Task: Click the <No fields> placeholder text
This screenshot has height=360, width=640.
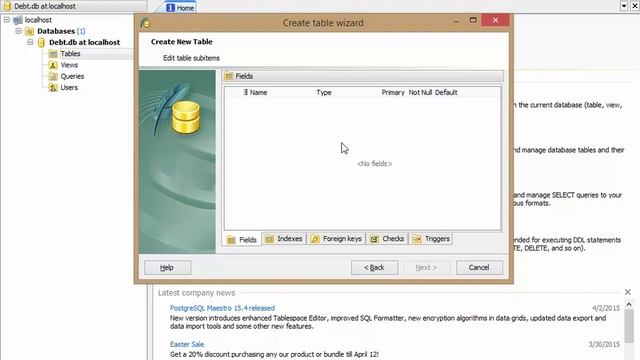Action: (x=374, y=164)
